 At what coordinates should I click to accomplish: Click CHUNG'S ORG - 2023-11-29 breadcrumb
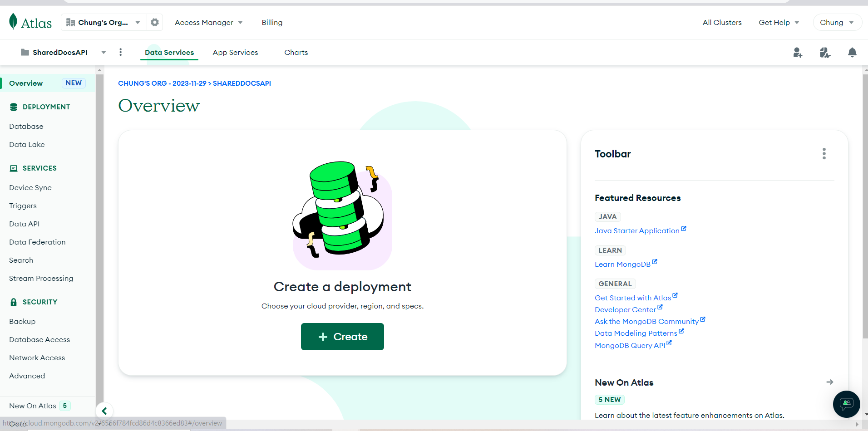tap(162, 83)
